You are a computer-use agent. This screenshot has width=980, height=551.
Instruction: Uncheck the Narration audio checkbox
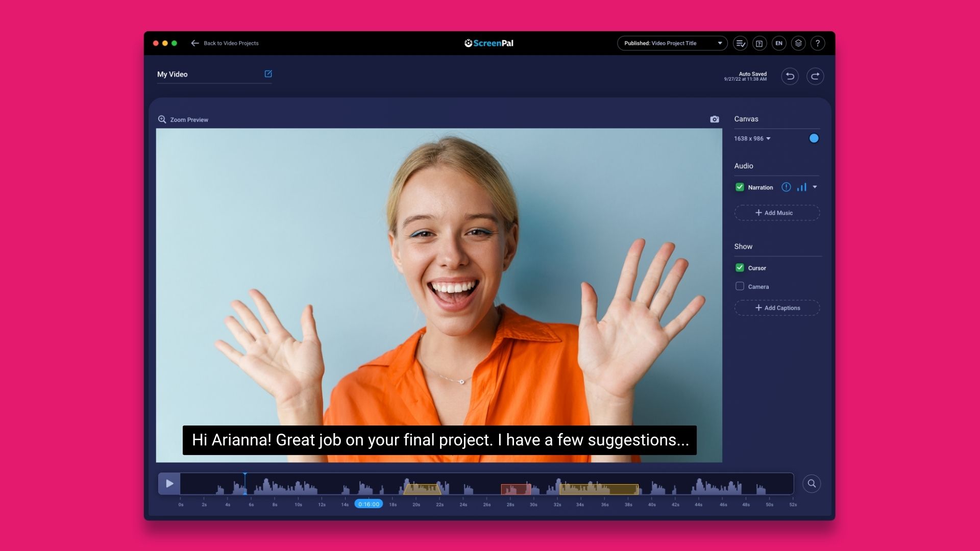click(x=740, y=187)
